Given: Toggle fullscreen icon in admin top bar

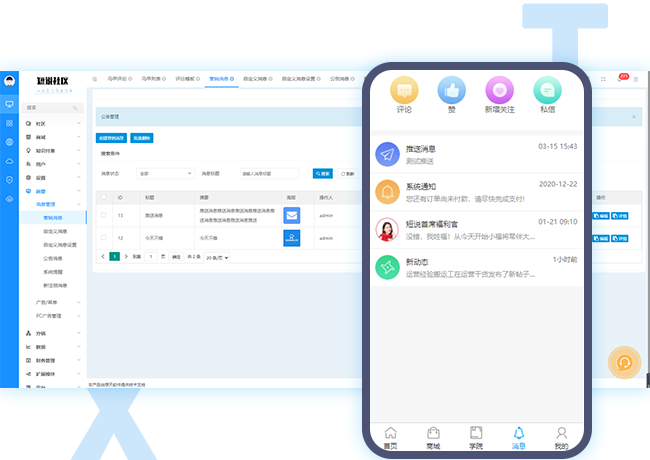Looking at the screenshot, I should (603, 79).
